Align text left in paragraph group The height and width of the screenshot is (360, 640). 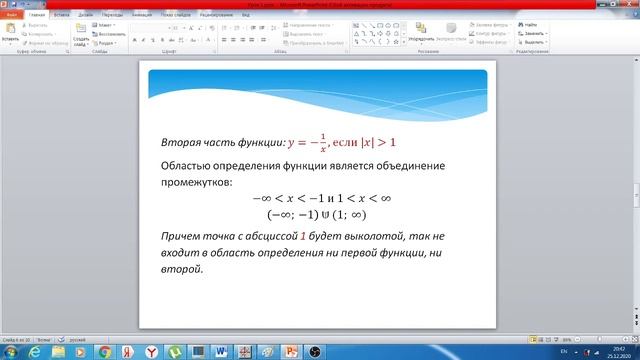224,40
